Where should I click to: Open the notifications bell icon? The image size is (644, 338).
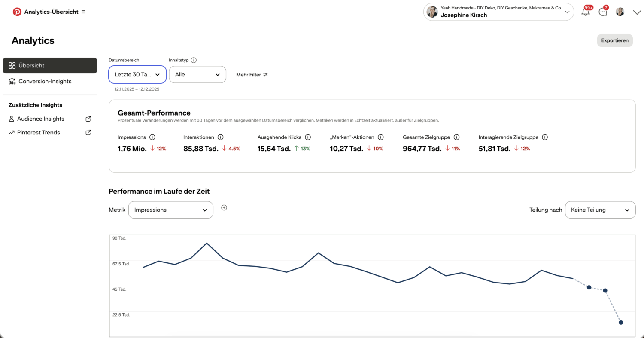[586, 12]
